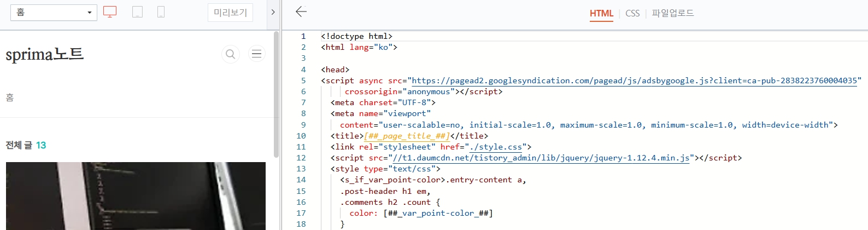This screenshot has width=868, height=230.
Task: Switch preview to tablet view icon
Action: pyautogui.click(x=138, y=12)
